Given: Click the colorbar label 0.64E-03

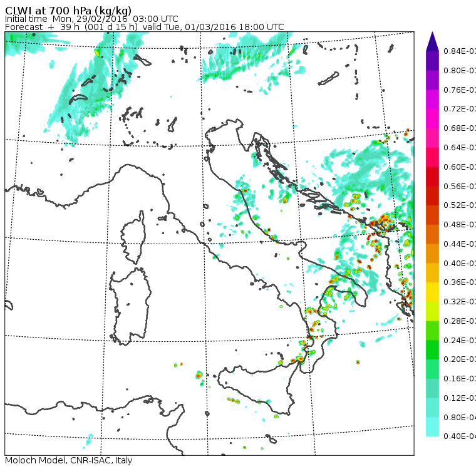Looking at the screenshot, I should (x=460, y=148).
